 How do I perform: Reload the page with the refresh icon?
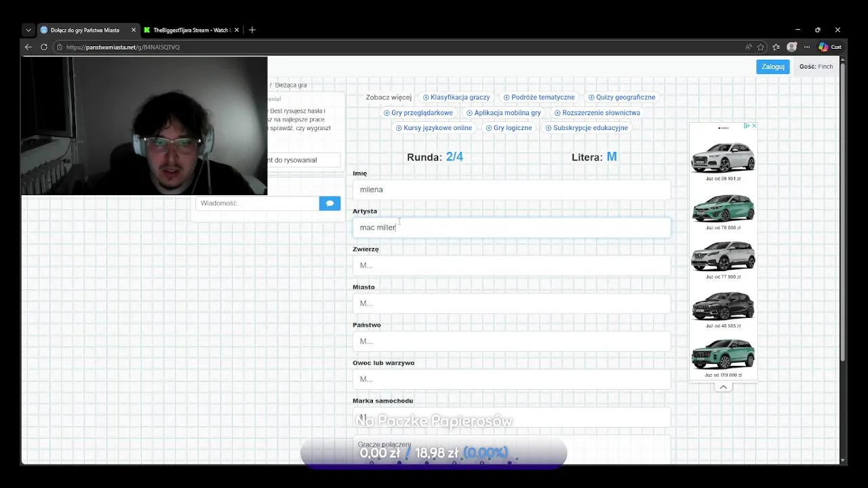44,47
